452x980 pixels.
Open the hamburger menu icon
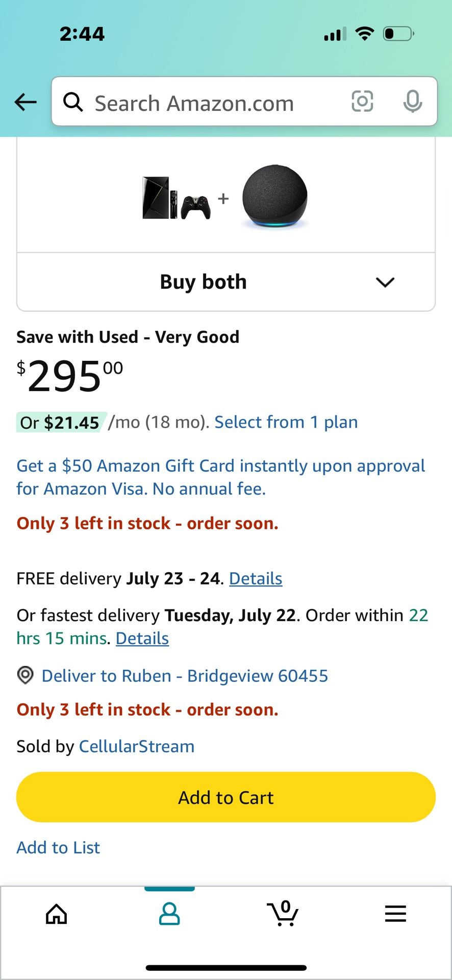click(395, 914)
